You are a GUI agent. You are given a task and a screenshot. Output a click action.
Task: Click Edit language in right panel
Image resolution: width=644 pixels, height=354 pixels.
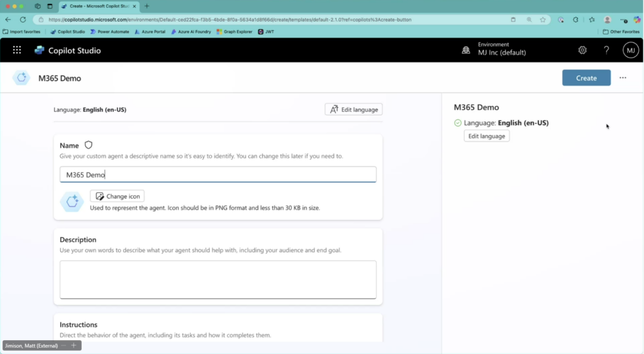point(487,136)
